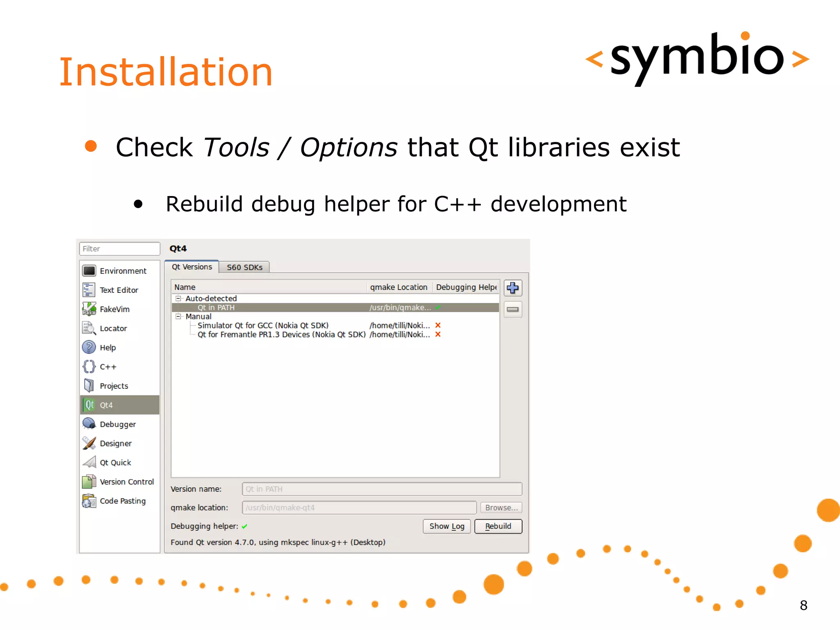The width and height of the screenshot is (840, 630).
Task: Click red X for Fremantle row
Action: tap(438, 335)
